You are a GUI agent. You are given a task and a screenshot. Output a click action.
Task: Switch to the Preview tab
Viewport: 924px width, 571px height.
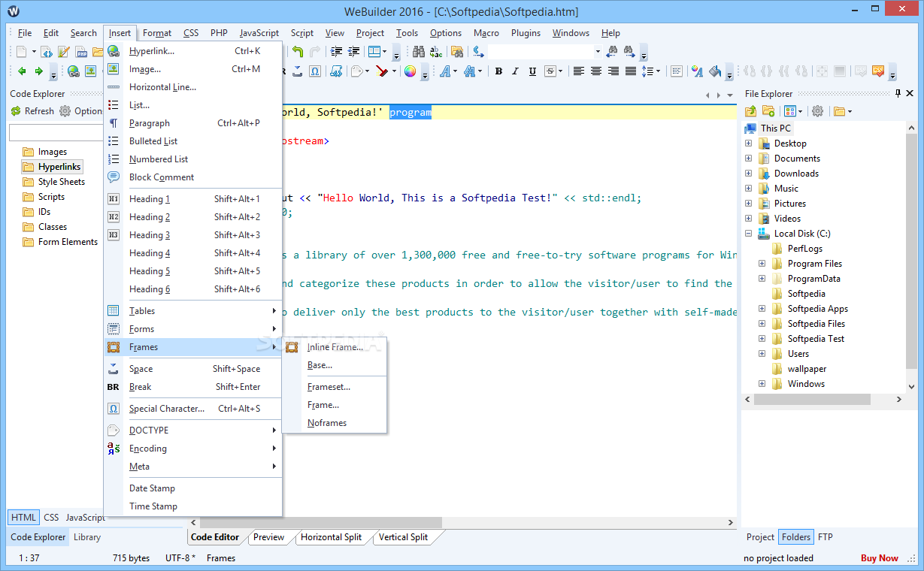point(268,537)
